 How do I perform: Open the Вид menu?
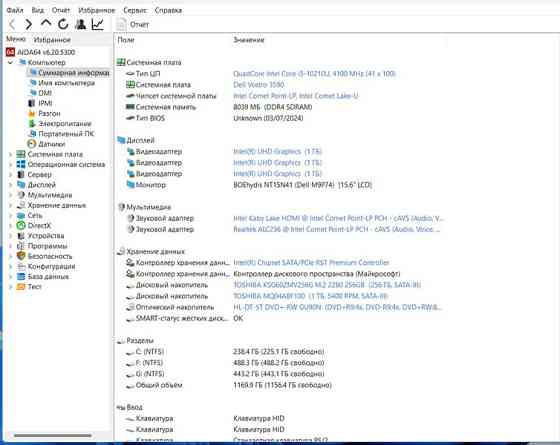point(38,10)
